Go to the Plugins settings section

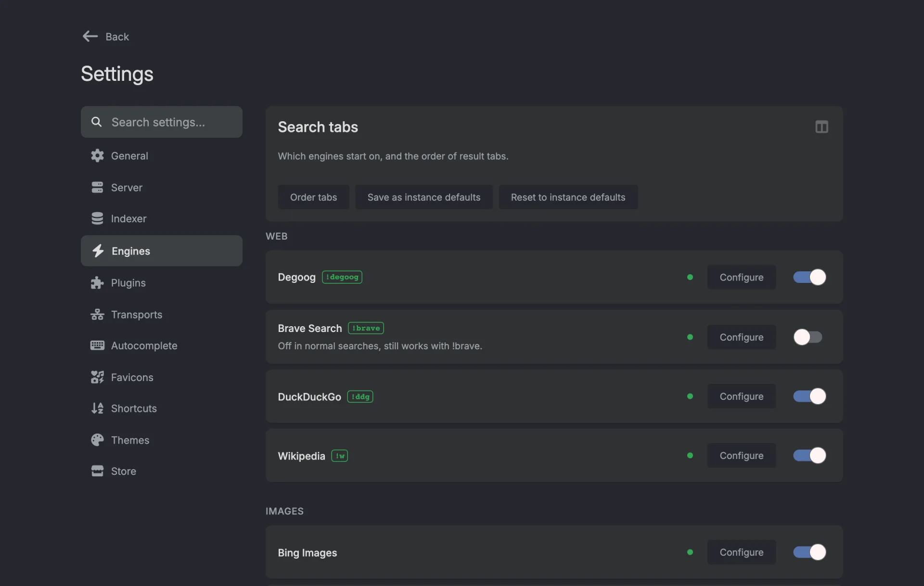click(x=162, y=283)
